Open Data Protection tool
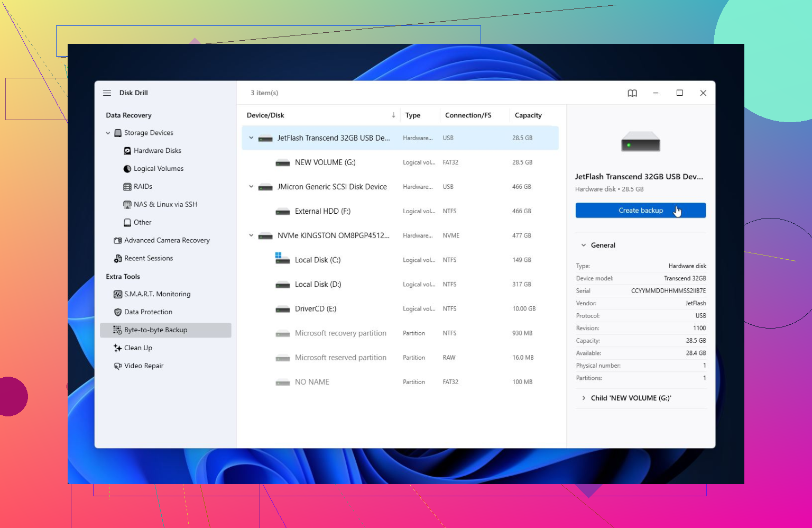Screen dimensions: 812x528 149,312
